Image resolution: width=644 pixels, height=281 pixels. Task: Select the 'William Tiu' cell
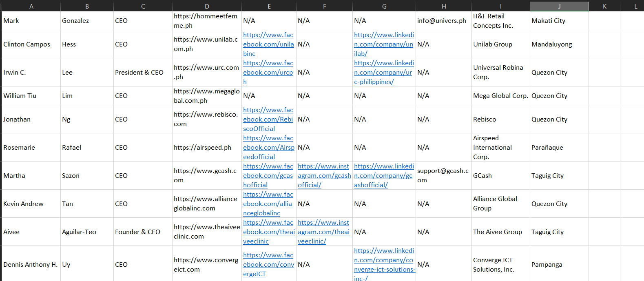[31, 95]
